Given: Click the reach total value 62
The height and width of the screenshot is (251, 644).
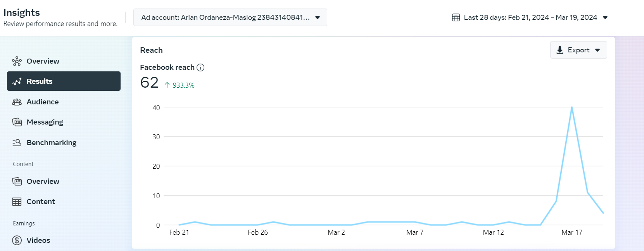Looking at the screenshot, I should pyautogui.click(x=149, y=83).
